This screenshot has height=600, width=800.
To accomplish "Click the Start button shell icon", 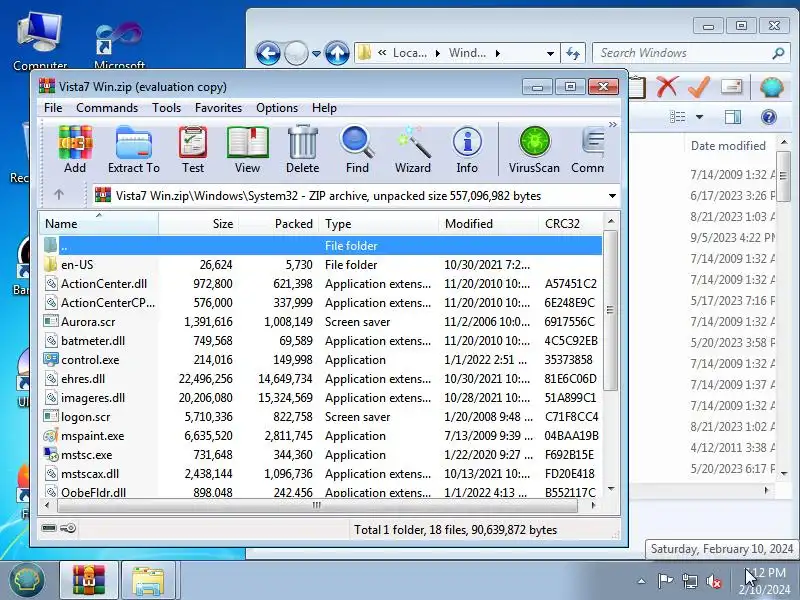I will [x=27, y=580].
